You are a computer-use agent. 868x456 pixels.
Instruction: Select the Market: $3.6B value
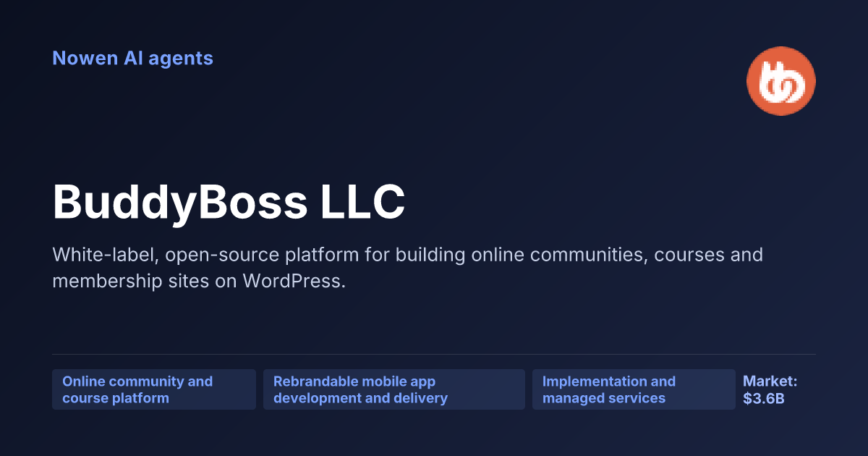[770, 389]
